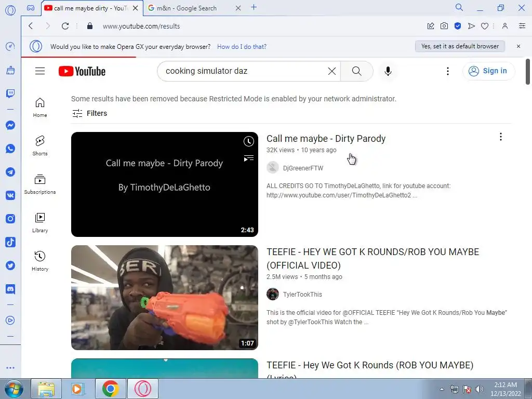
Task: Open a new browser tab
Action: click(x=254, y=7)
